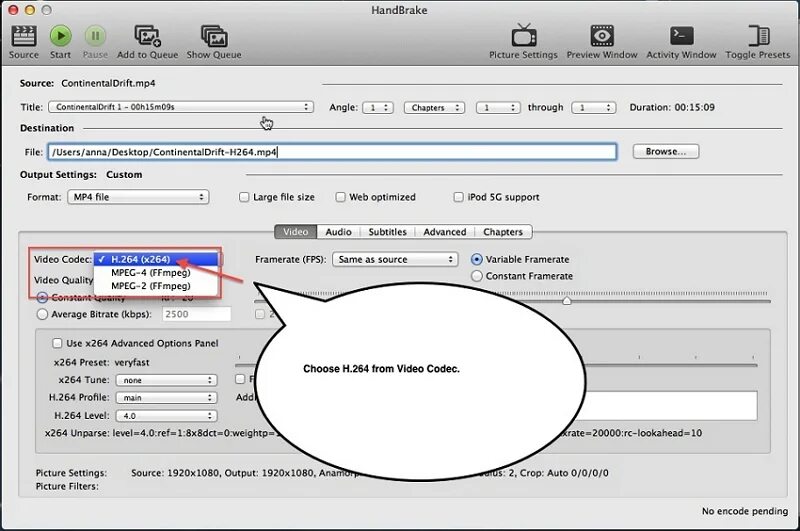Switch to the Subtitles tab

tap(387, 232)
